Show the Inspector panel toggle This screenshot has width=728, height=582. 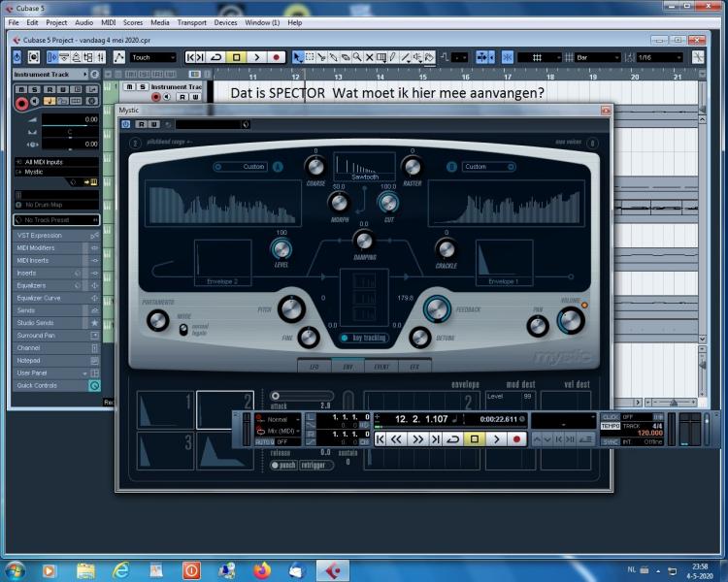click(x=52, y=57)
